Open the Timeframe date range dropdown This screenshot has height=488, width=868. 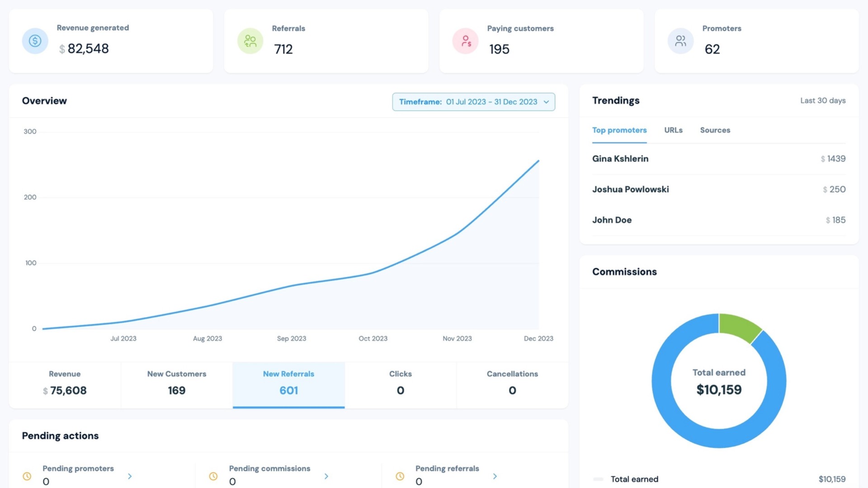click(x=473, y=102)
